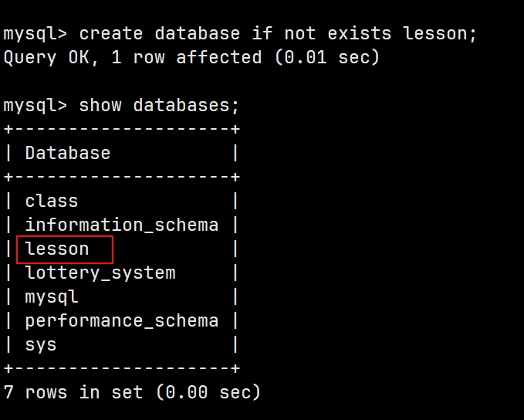
Task: Click the create database command line
Action: pyautogui.click(x=240, y=34)
